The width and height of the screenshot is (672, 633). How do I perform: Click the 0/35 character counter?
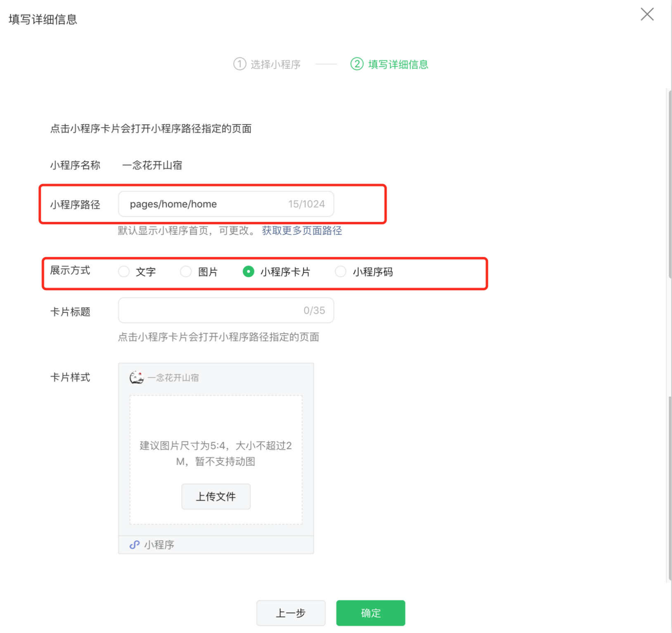point(314,310)
